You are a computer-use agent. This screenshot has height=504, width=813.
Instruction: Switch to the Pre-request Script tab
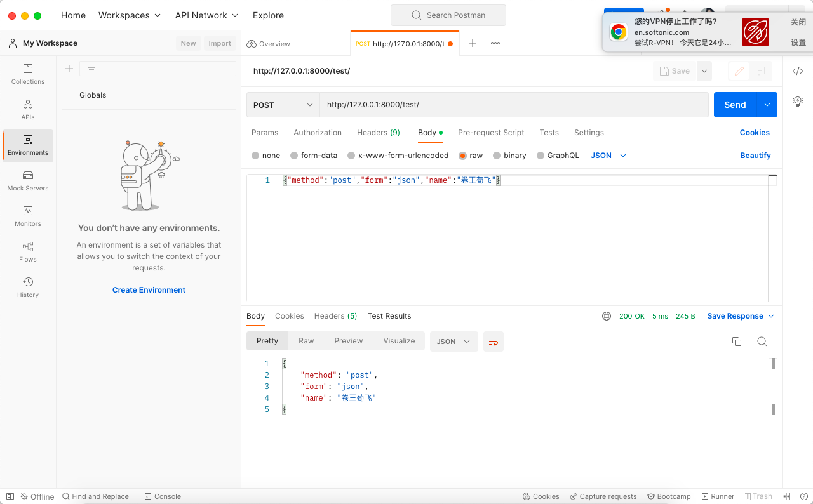pos(491,133)
